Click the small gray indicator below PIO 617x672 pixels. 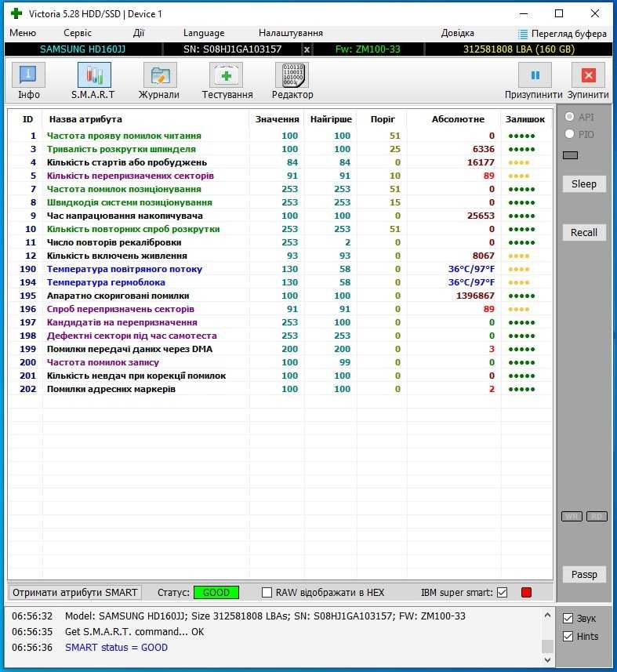click(x=570, y=155)
